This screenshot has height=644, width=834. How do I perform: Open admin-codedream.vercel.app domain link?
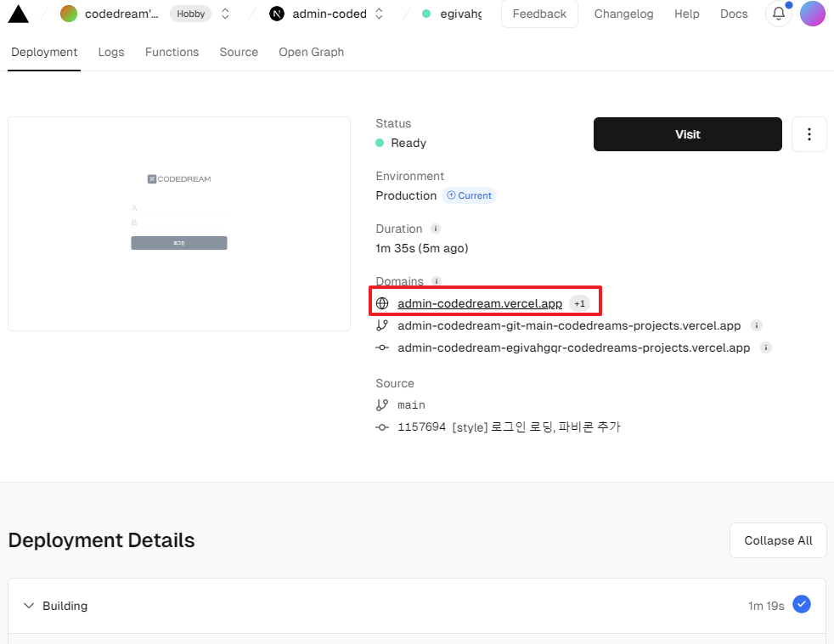(x=480, y=303)
